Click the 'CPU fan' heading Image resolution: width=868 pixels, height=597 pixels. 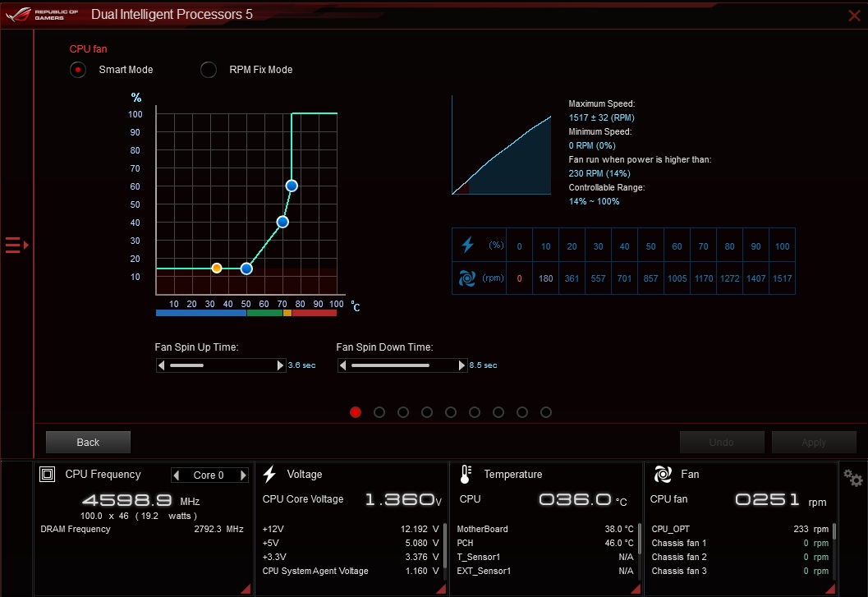(x=88, y=48)
